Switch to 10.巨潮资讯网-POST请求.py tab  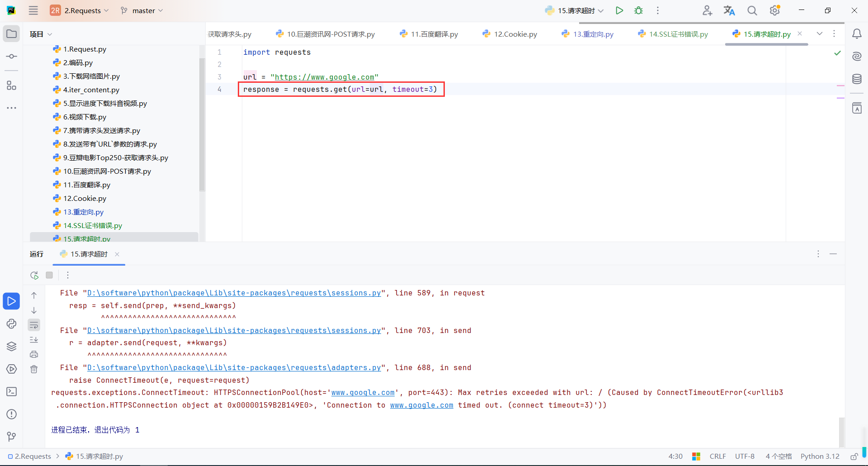tap(325, 34)
